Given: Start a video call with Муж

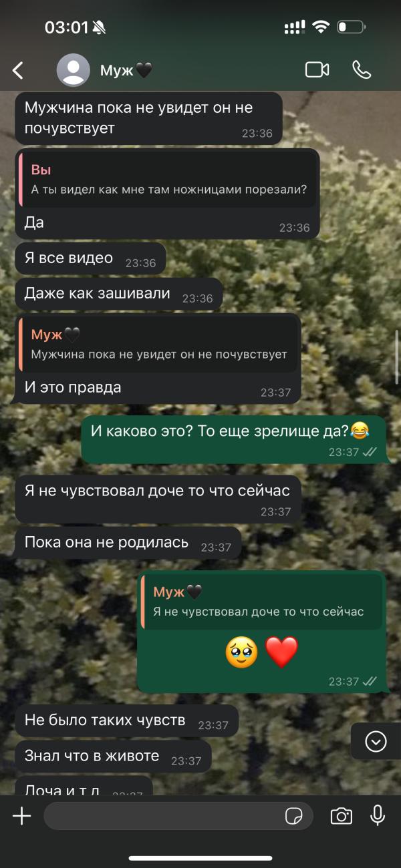Looking at the screenshot, I should (317, 69).
